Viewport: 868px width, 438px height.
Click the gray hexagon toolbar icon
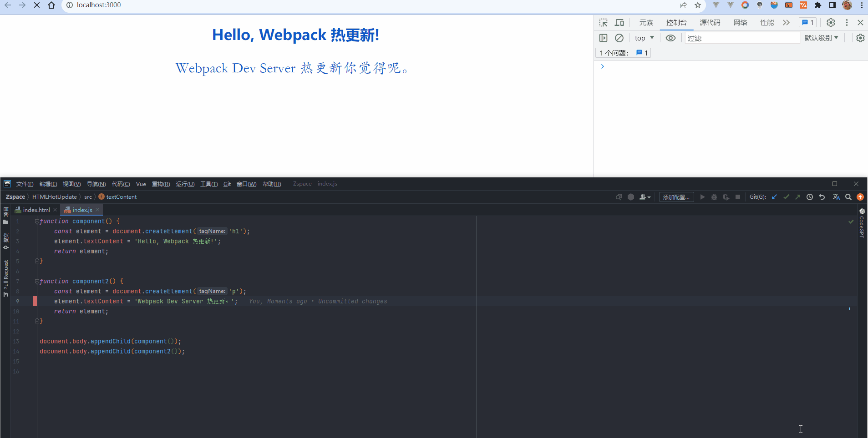click(631, 197)
